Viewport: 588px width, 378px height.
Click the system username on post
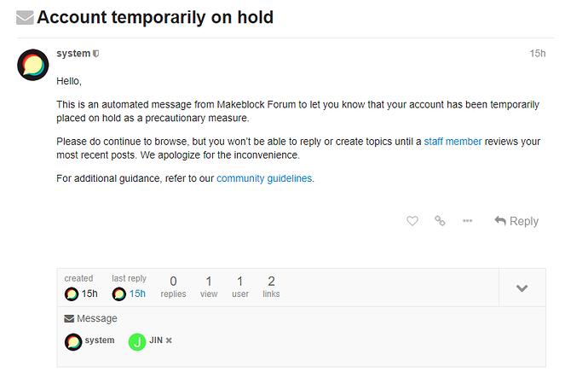coord(73,53)
